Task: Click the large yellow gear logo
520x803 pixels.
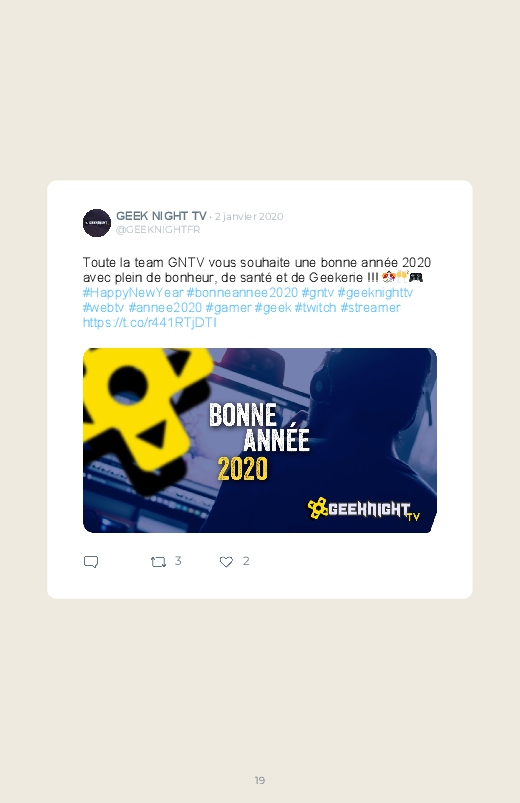Action: [x=146, y=417]
